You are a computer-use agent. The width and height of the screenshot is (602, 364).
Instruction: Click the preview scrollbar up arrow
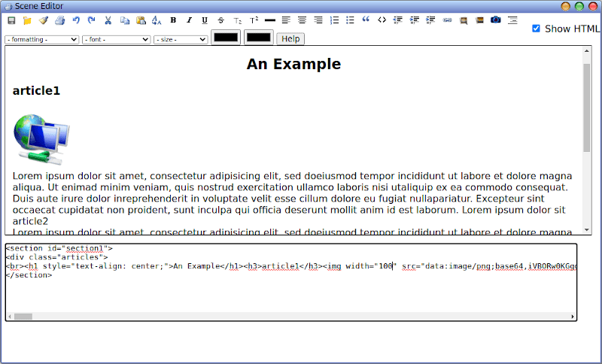587,50
